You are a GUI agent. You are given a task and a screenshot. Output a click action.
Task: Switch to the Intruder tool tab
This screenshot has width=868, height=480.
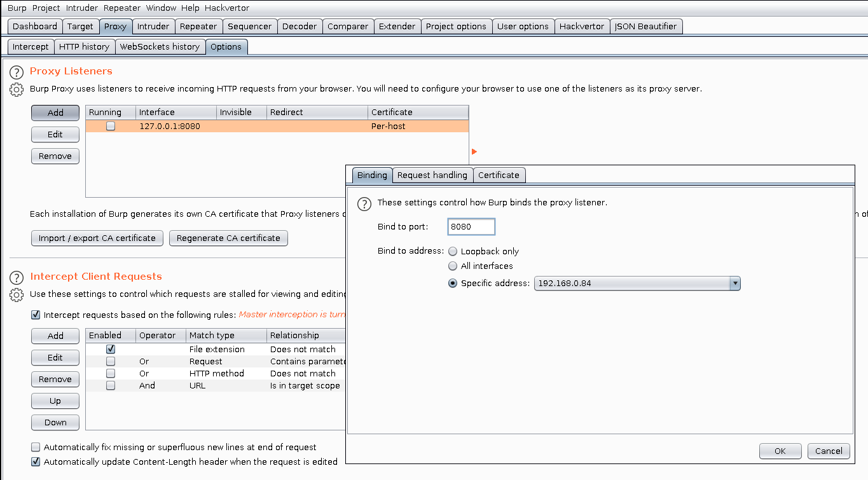[x=153, y=26]
